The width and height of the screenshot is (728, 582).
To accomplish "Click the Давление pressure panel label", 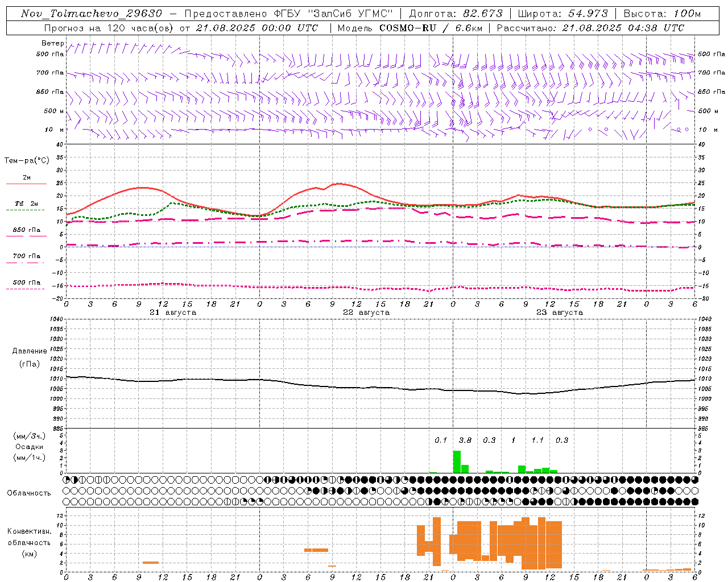I will pos(29,351).
